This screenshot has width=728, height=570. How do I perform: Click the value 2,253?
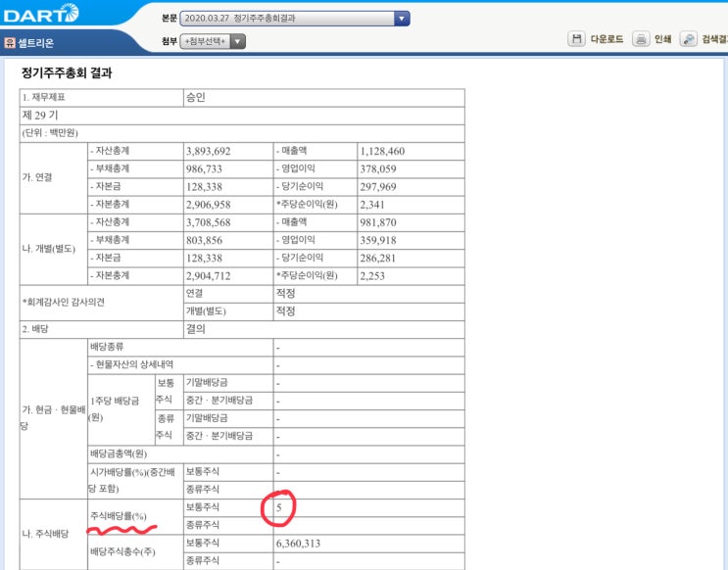coord(372,276)
